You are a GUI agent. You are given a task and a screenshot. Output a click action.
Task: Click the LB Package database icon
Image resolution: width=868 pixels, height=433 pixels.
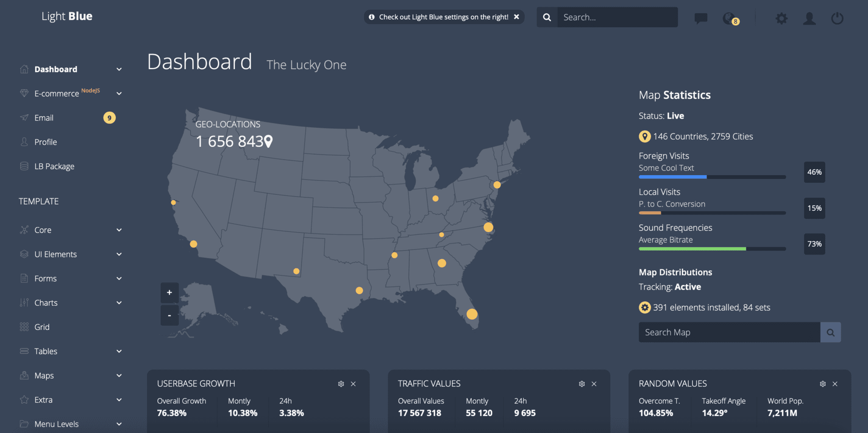click(24, 166)
